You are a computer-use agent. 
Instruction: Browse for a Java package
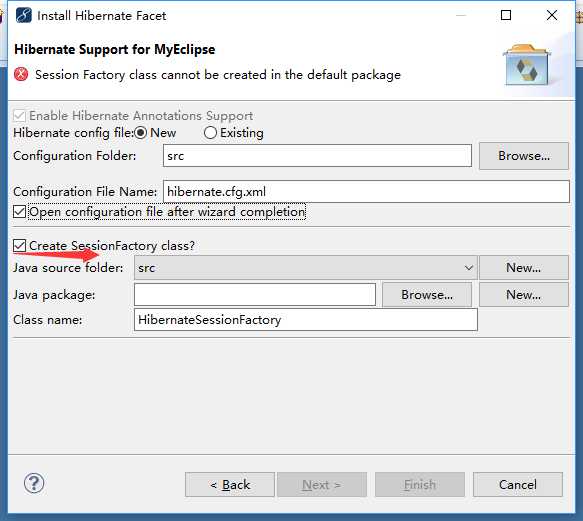[x=427, y=295]
